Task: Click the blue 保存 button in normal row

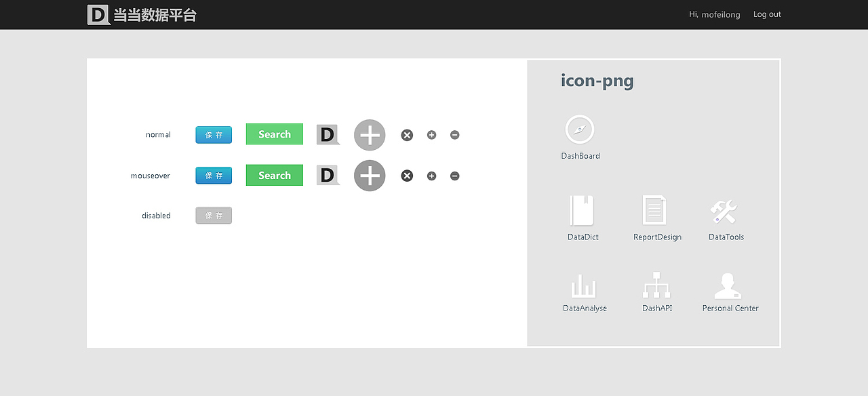Action: (214, 135)
